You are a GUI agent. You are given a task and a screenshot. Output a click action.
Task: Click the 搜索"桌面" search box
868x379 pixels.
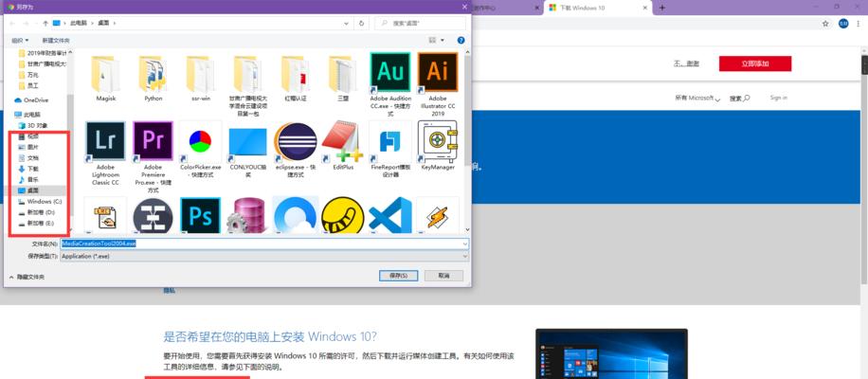pyautogui.click(x=420, y=24)
